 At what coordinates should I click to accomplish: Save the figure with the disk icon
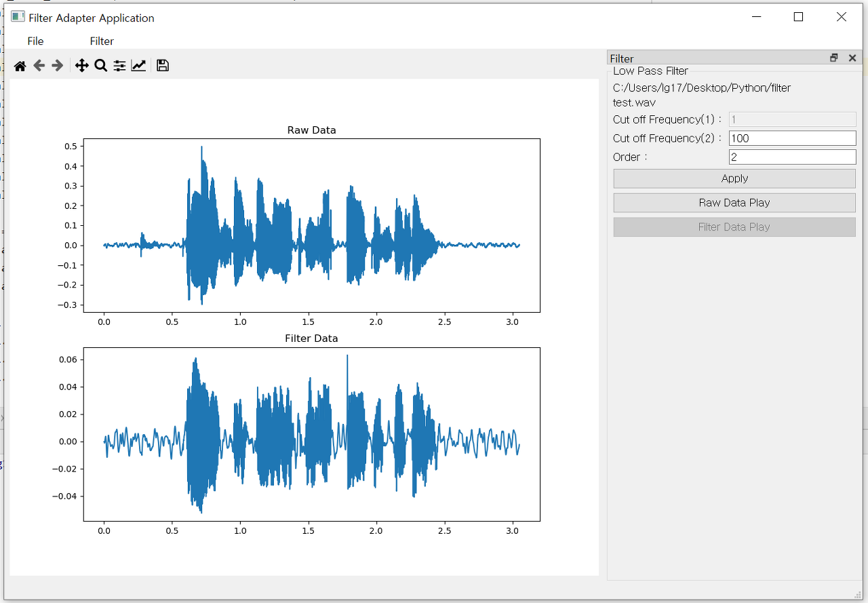click(162, 65)
